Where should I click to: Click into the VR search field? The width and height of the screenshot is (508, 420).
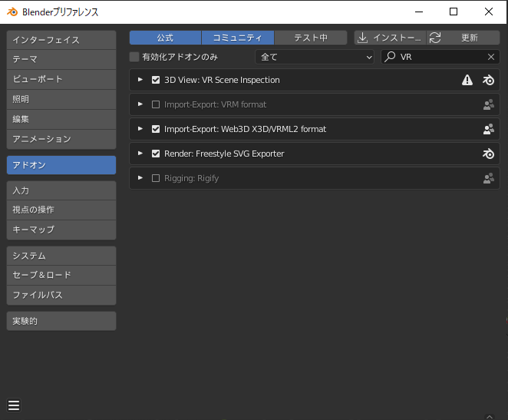coord(440,57)
